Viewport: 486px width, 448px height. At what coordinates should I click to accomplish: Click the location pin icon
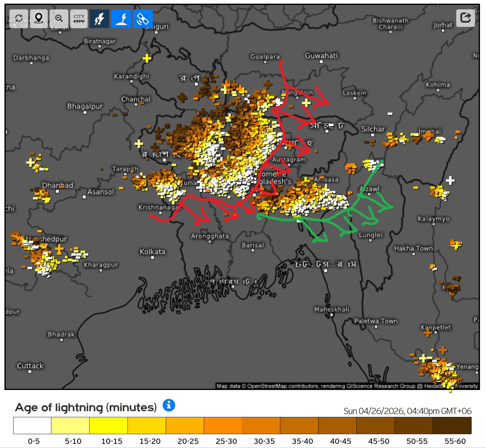(x=39, y=19)
